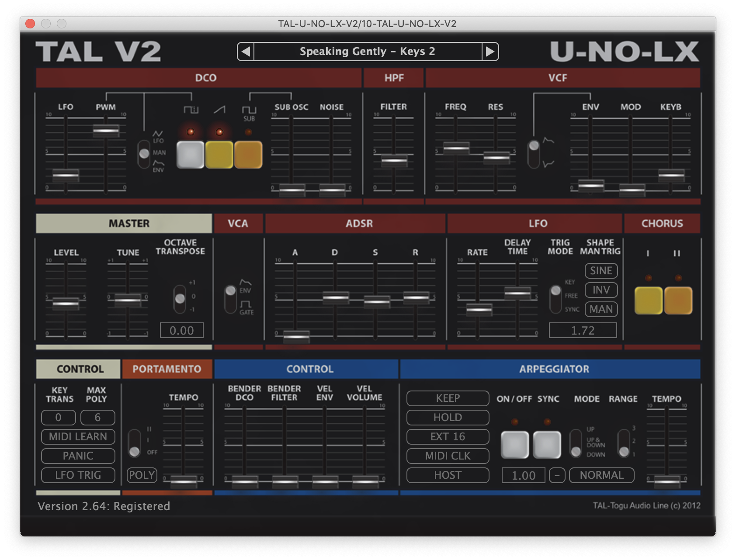
Task: Click the VCF FREQ slider handle
Action: [456, 148]
